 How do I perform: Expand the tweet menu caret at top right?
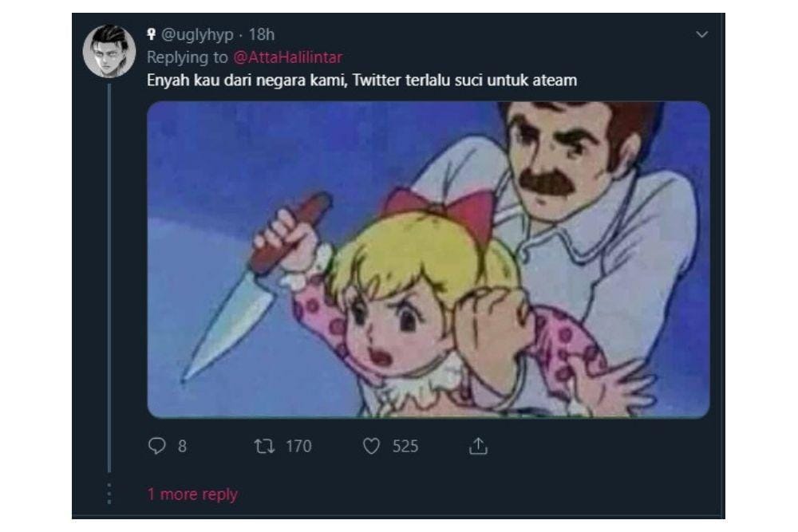coord(703,33)
